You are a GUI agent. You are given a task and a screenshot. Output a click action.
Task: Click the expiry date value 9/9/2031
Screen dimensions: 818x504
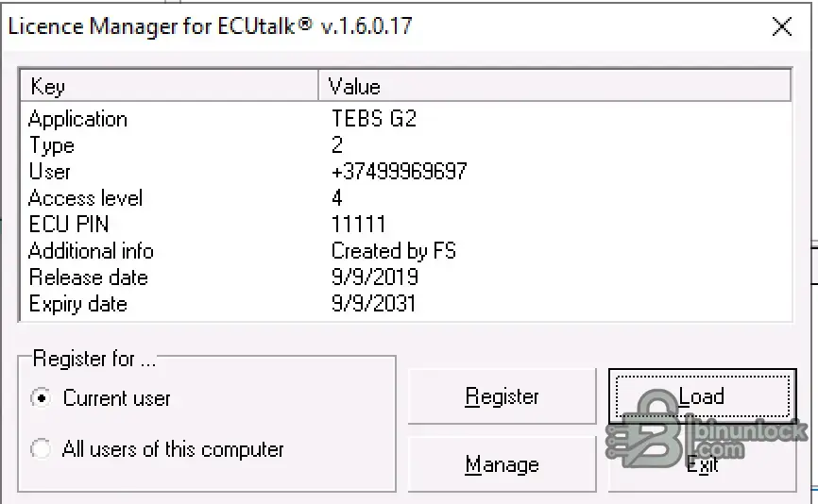pos(374,304)
